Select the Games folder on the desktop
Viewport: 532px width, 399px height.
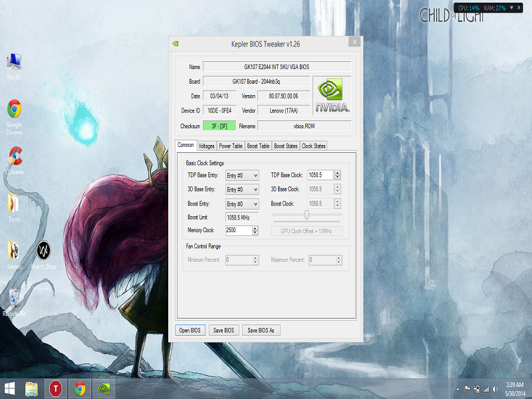(14, 255)
